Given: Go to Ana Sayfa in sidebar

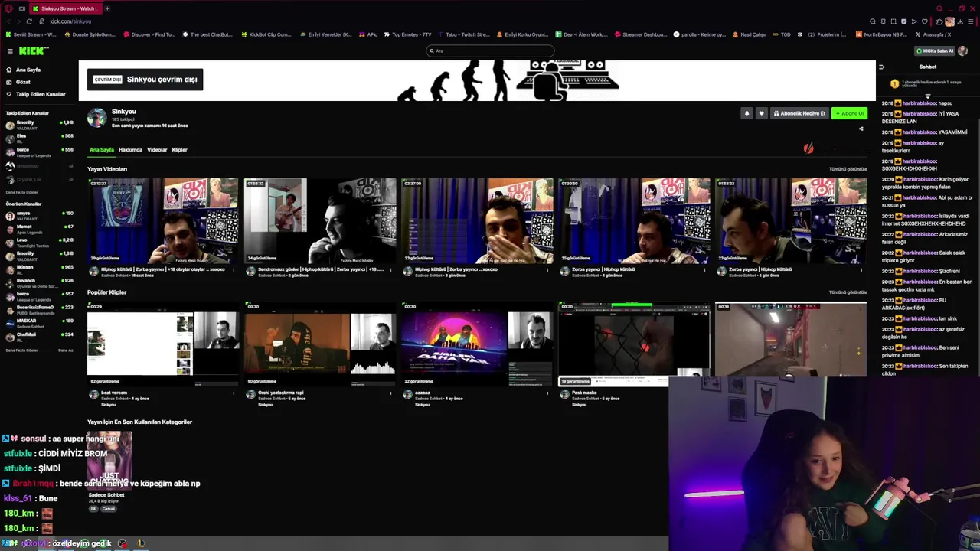Looking at the screenshot, I should click(x=28, y=70).
